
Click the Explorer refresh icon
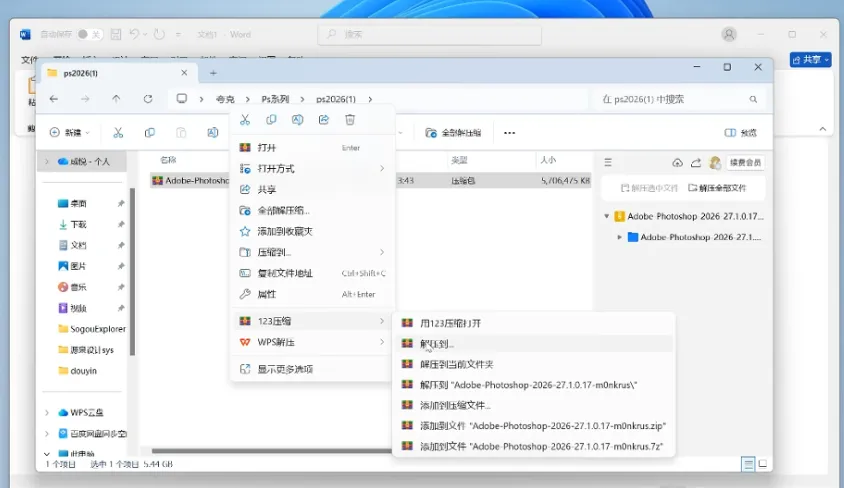tap(148, 99)
